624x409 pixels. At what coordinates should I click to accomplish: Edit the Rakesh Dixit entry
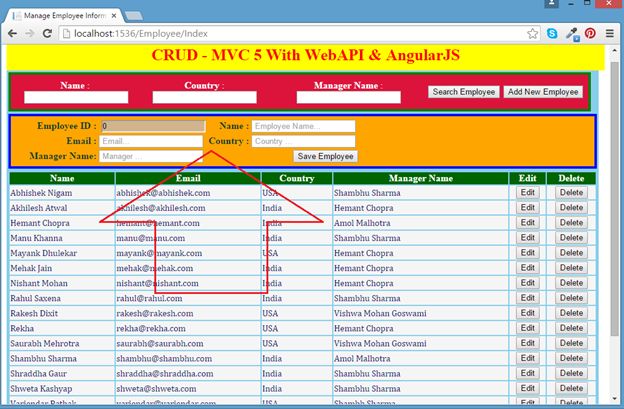coord(528,313)
